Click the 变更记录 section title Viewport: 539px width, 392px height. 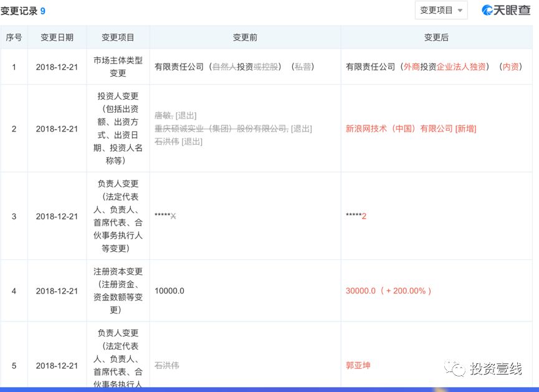(x=19, y=11)
